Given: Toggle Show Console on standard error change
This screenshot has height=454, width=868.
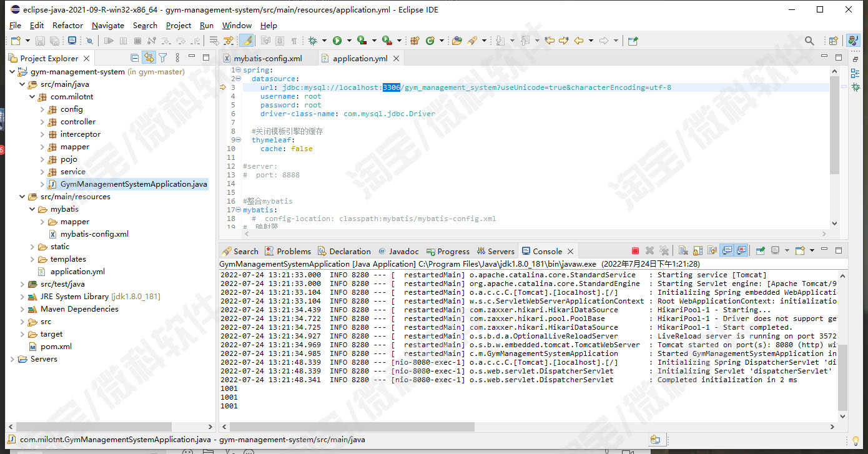Looking at the screenshot, I should (741, 251).
